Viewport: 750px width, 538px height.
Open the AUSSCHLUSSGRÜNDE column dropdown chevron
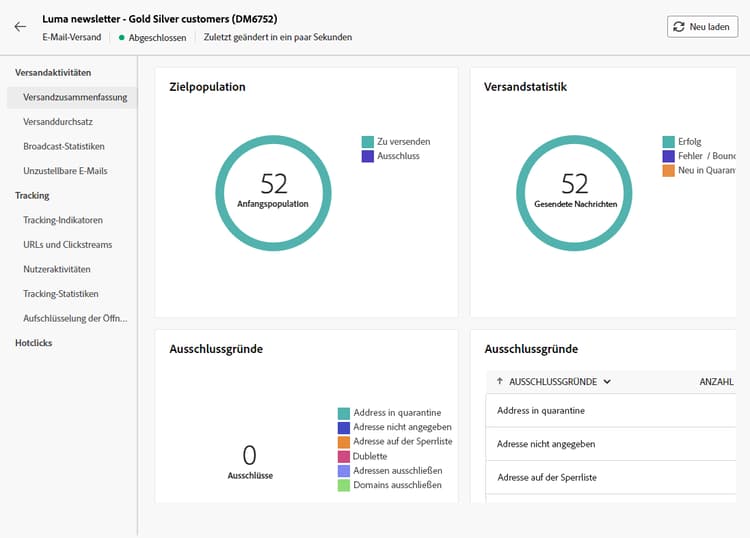(607, 382)
